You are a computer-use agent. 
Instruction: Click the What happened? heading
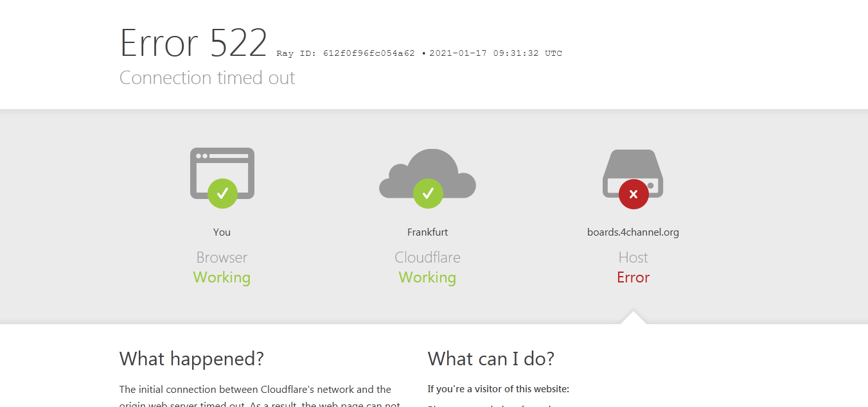[x=191, y=359]
